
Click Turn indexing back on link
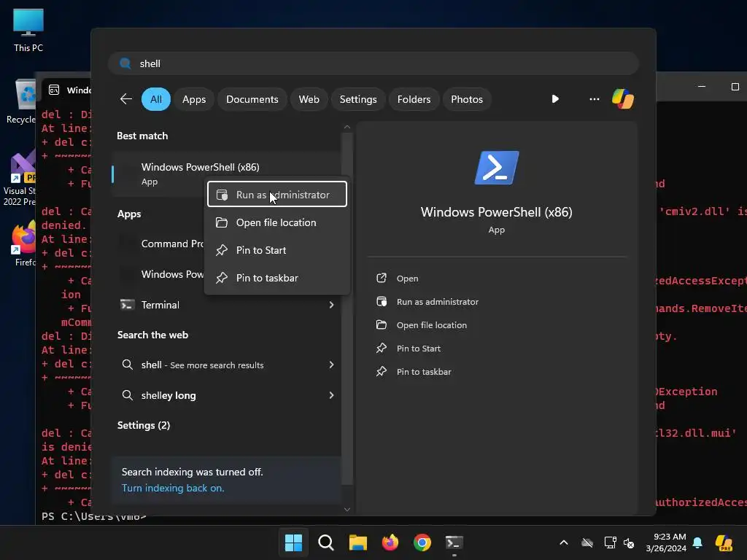tap(172, 488)
